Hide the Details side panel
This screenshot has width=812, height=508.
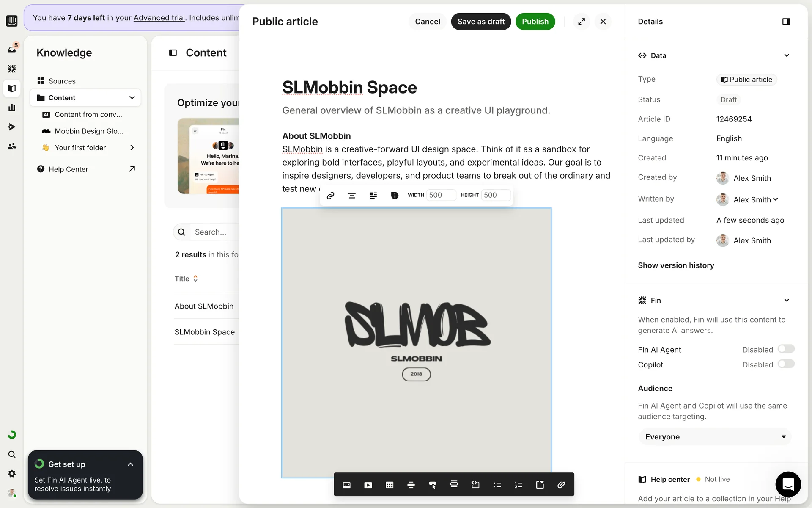tap(786, 22)
